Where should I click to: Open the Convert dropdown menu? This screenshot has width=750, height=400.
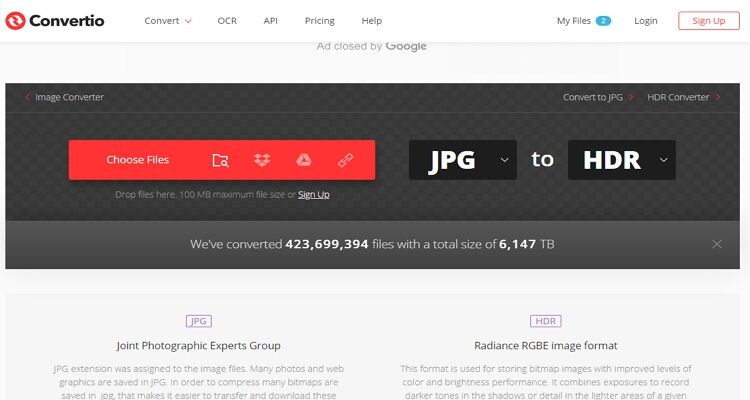tap(168, 21)
